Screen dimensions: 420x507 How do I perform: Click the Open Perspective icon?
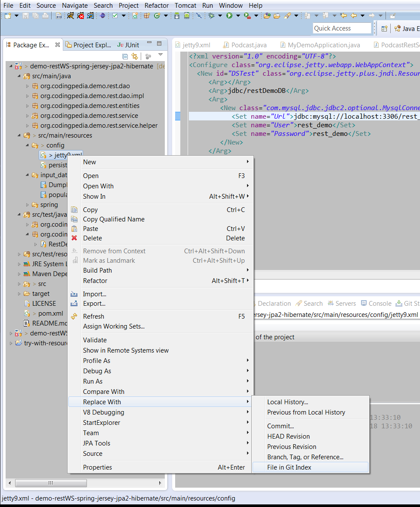point(385,29)
